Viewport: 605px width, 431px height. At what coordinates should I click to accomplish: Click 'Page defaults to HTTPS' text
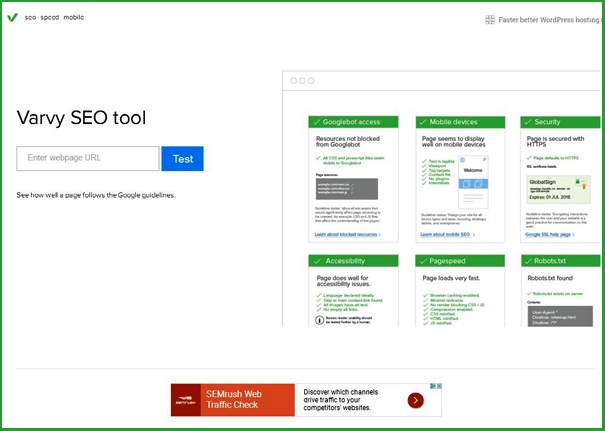pos(556,158)
